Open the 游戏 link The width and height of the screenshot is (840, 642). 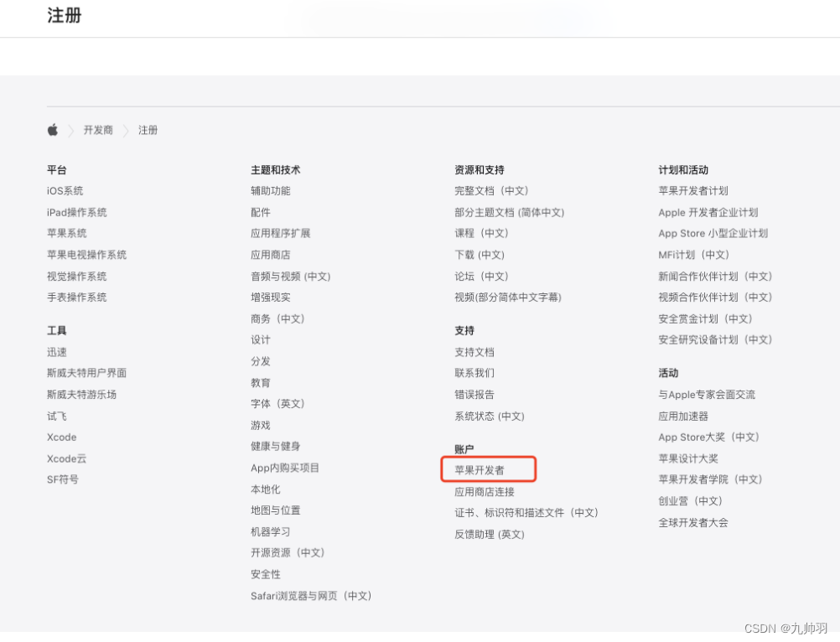[x=261, y=425]
